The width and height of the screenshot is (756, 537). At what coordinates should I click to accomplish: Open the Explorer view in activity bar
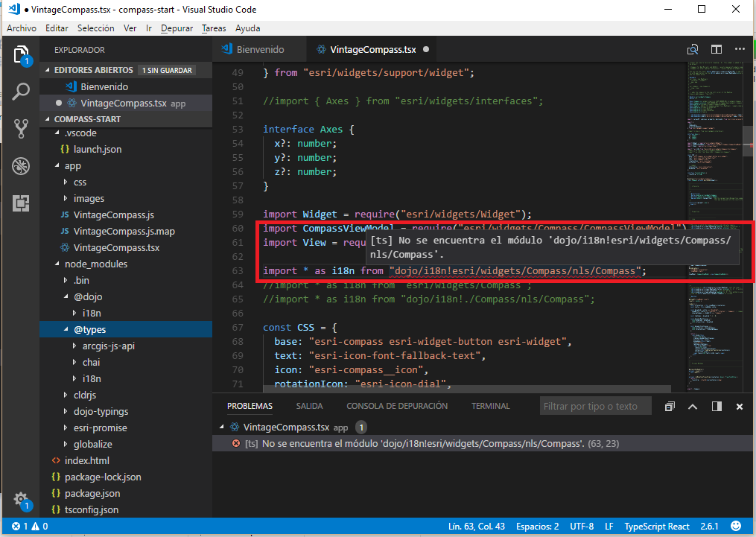click(x=21, y=54)
